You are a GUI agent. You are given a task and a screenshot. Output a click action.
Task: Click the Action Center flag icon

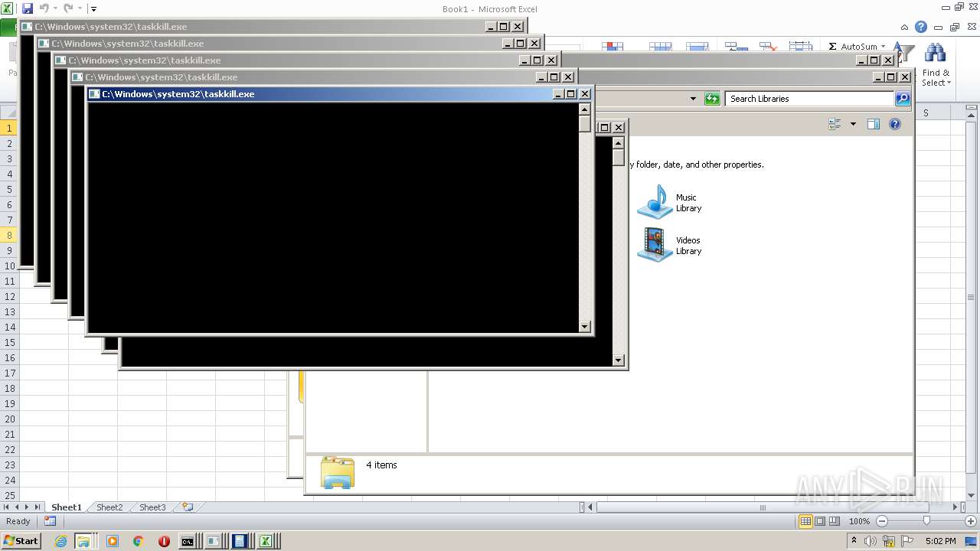[907, 541]
